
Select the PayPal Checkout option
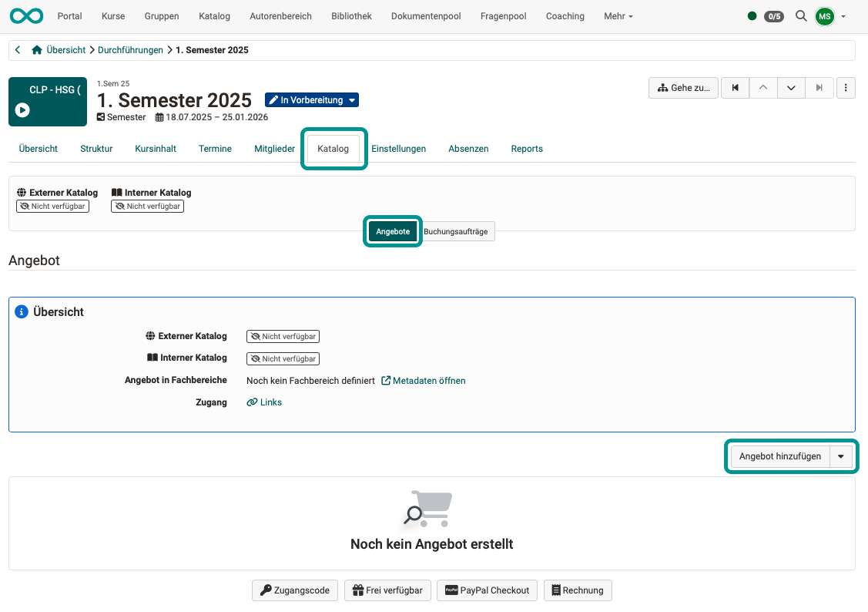487,590
